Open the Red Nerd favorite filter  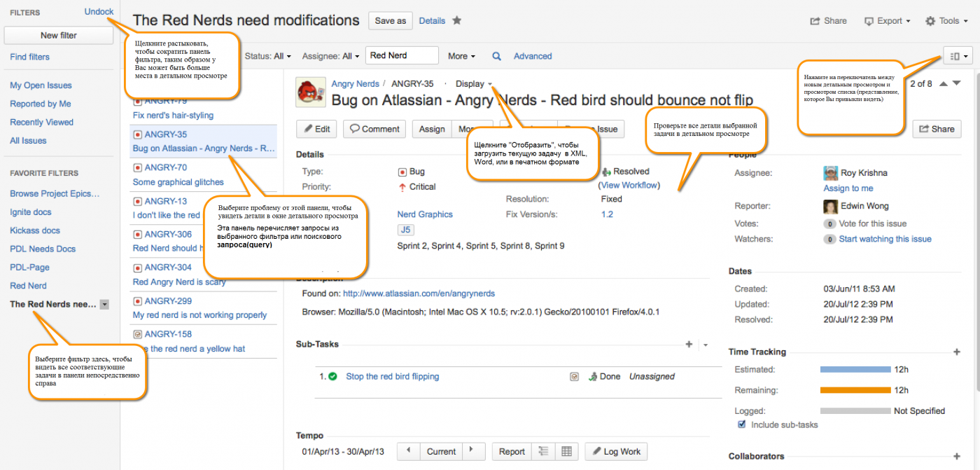[x=28, y=286]
